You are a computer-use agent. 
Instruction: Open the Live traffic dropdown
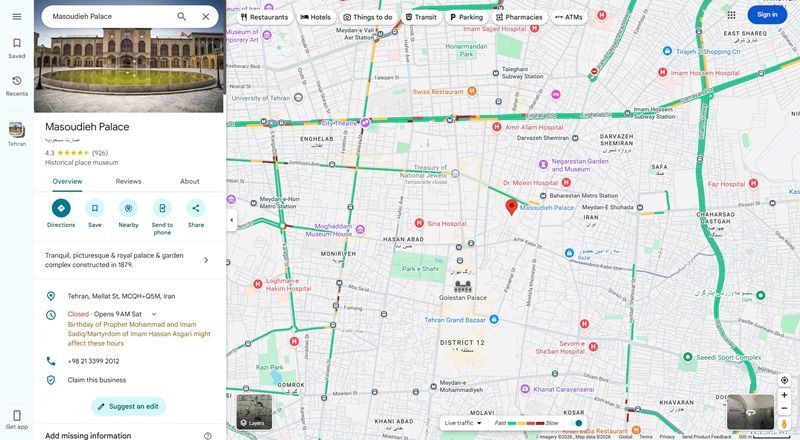pyautogui.click(x=463, y=423)
